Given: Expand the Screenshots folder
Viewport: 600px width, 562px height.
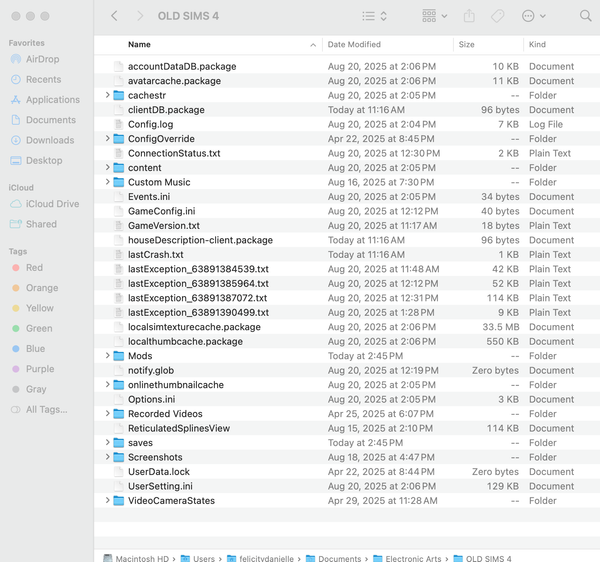Looking at the screenshot, I should coord(108,457).
